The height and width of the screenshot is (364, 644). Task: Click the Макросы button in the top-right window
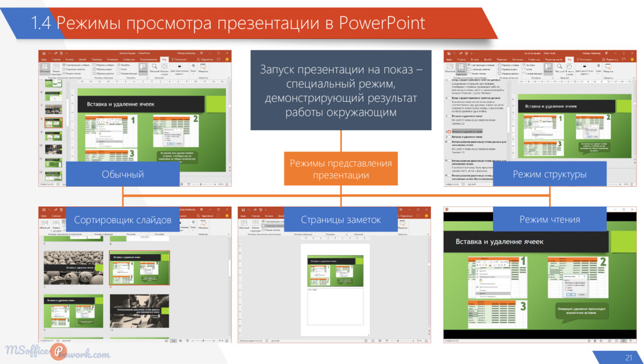[608, 68]
